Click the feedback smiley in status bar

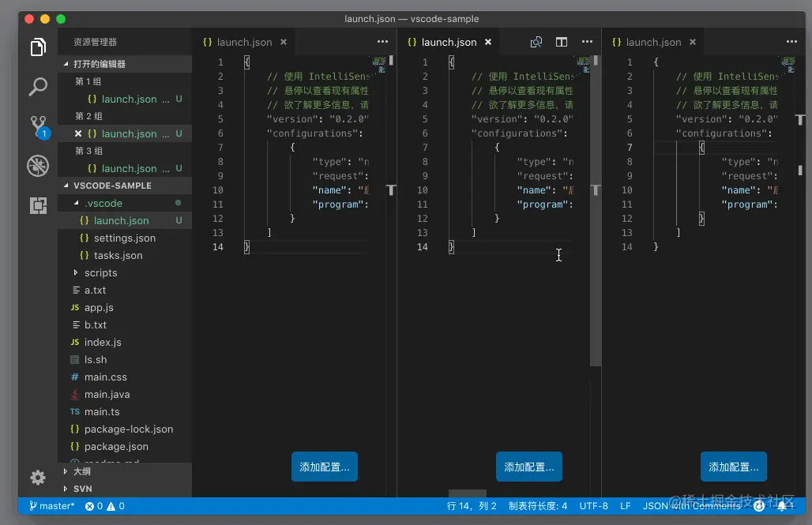pyautogui.click(x=758, y=506)
